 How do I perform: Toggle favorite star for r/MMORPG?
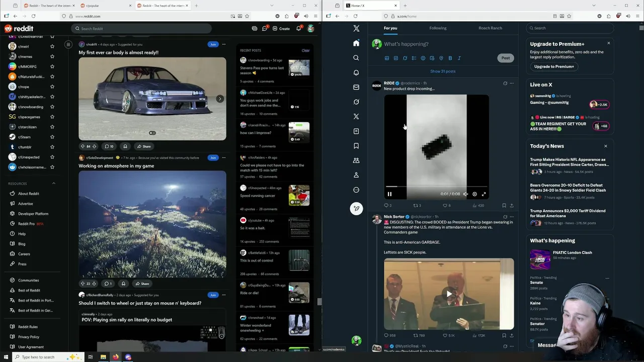point(52,66)
